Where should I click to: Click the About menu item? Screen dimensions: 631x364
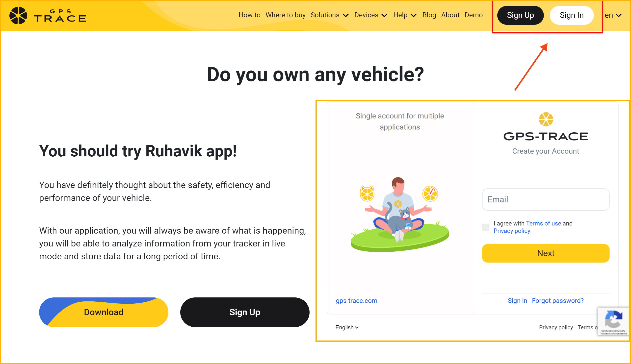click(x=450, y=15)
